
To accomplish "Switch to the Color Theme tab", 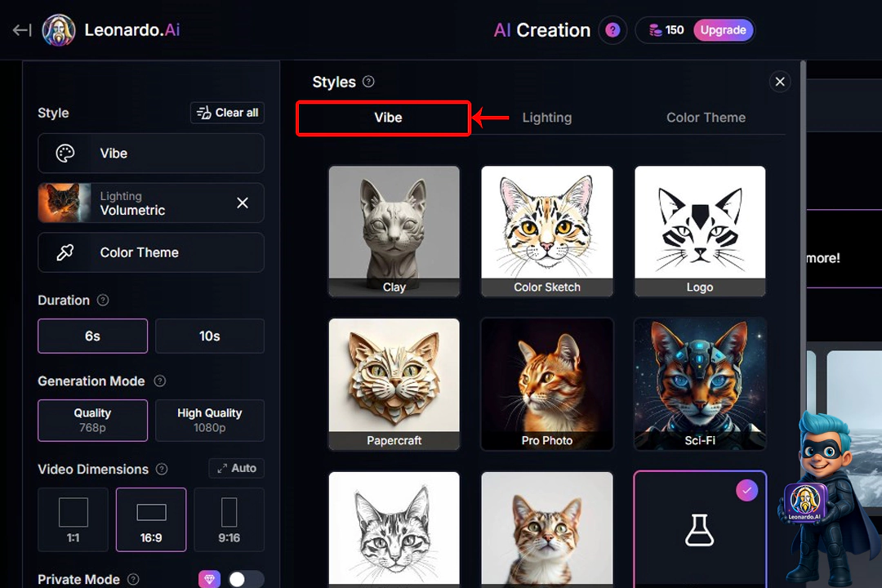I will click(706, 118).
